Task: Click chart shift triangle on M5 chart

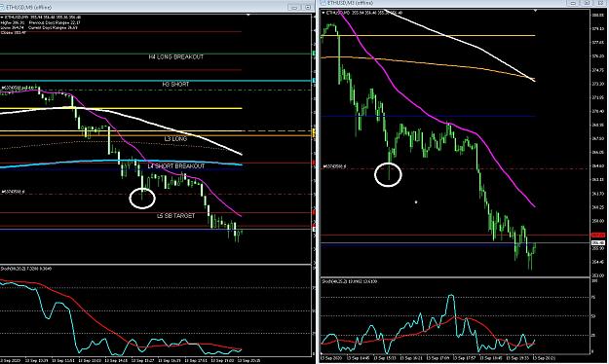Action: (x=248, y=16)
